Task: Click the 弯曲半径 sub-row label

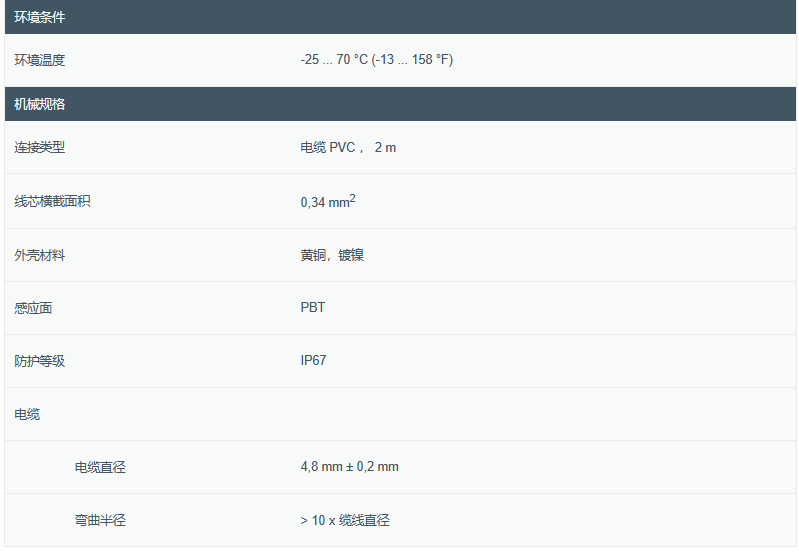Action: point(100,520)
